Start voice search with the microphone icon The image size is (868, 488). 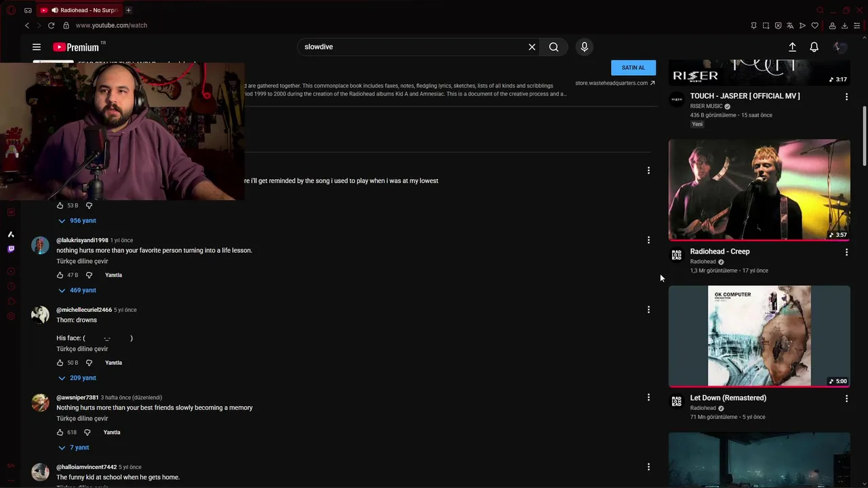[x=585, y=47]
